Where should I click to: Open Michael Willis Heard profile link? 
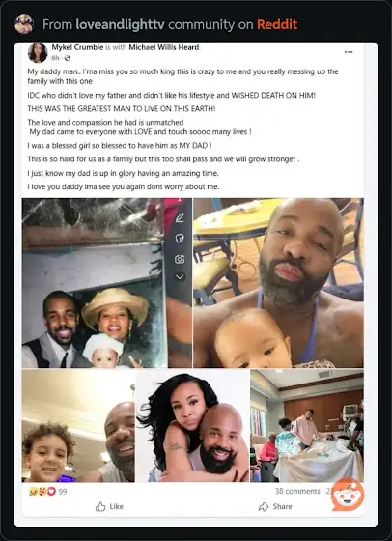[164, 47]
